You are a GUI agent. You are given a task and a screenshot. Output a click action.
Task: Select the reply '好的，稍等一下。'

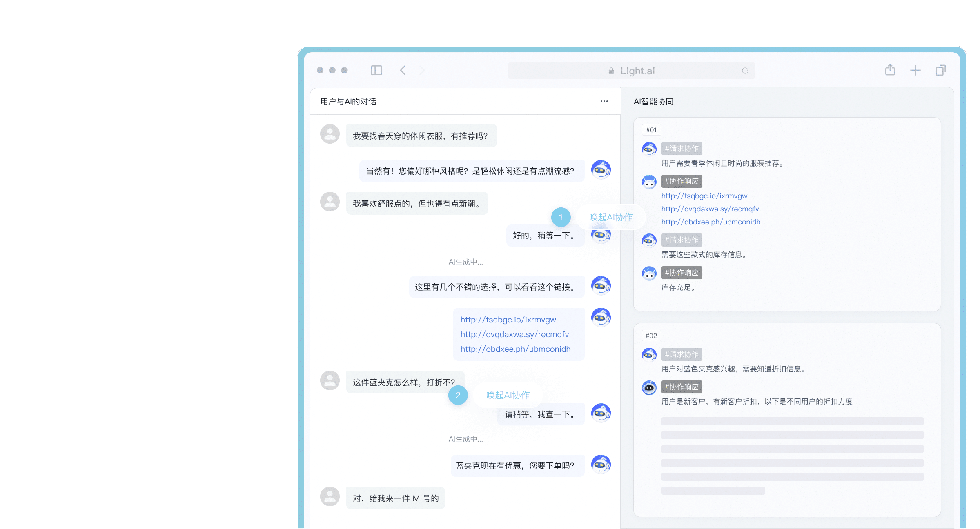pyautogui.click(x=546, y=236)
